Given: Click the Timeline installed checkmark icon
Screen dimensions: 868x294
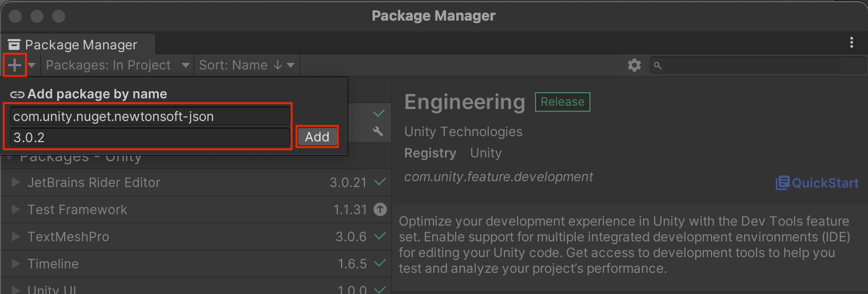Looking at the screenshot, I should [x=380, y=264].
